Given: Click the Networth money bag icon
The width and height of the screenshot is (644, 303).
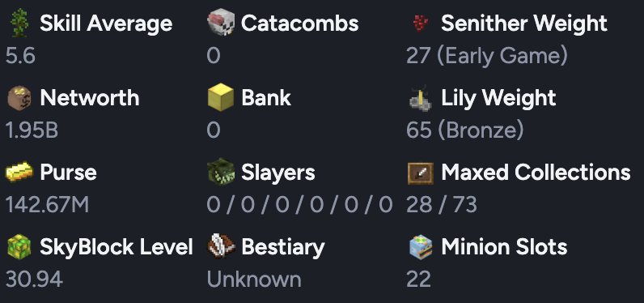Looking at the screenshot, I should point(19,98).
